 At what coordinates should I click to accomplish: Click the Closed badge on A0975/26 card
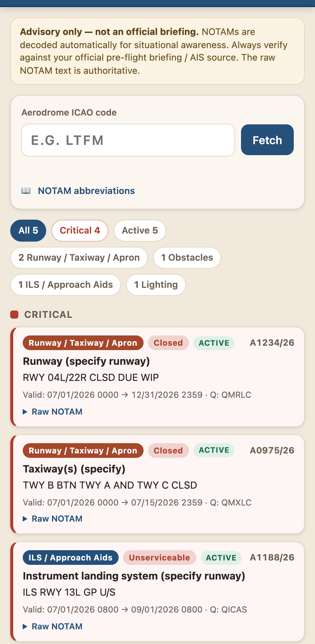tap(168, 451)
